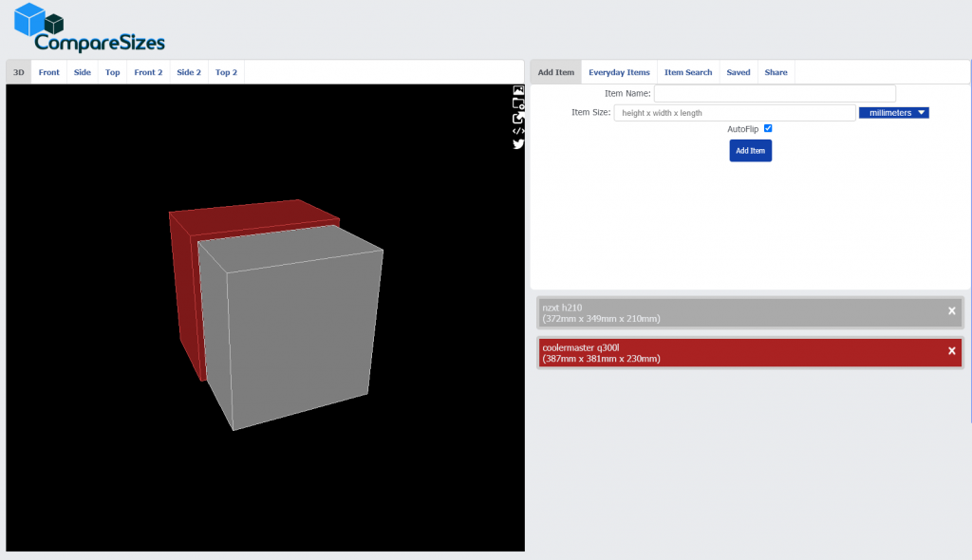Click the embed code icon

point(518,130)
